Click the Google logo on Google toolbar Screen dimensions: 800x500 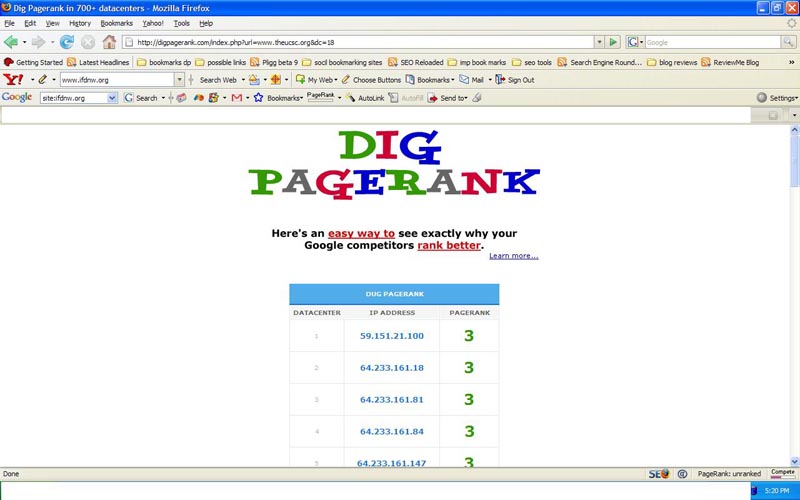pyautogui.click(x=17, y=97)
